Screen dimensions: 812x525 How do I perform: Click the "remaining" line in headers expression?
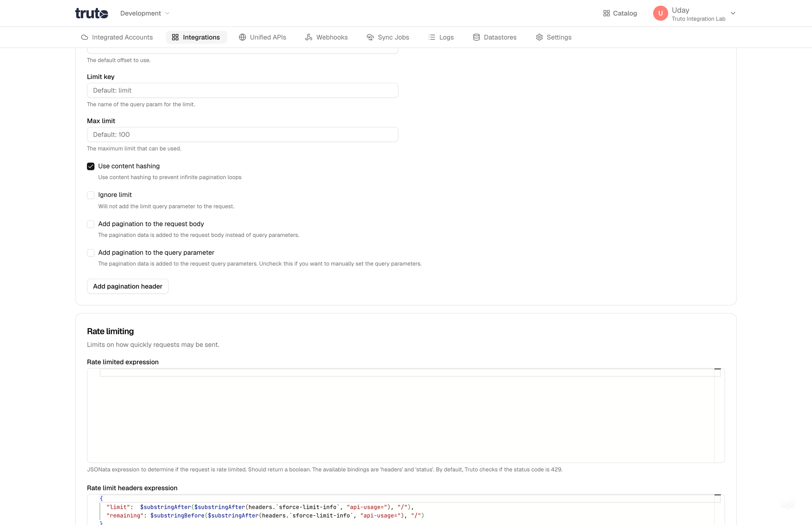point(265,515)
